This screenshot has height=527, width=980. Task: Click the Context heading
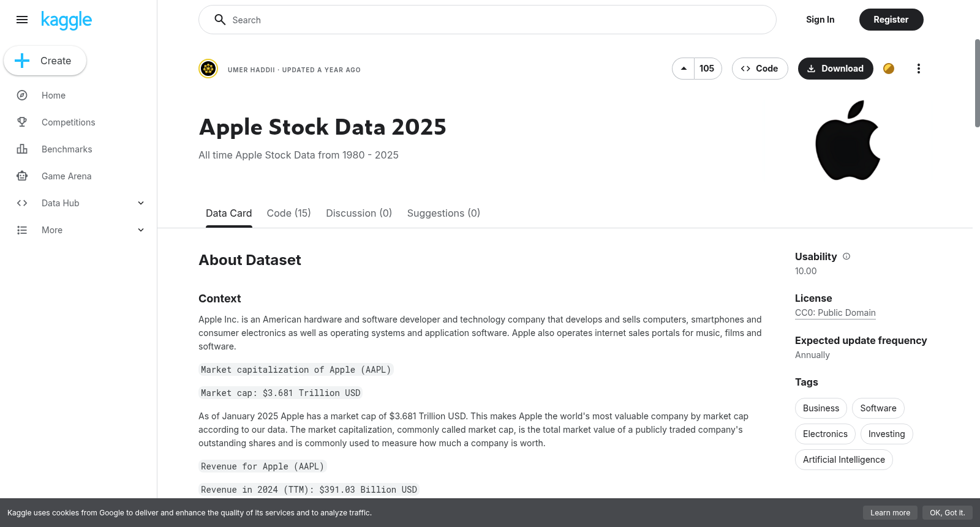(x=220, y=299)
